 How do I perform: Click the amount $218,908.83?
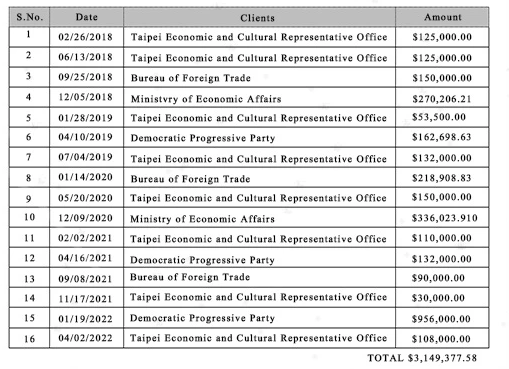pyautogui.click(x=442, y=178)
